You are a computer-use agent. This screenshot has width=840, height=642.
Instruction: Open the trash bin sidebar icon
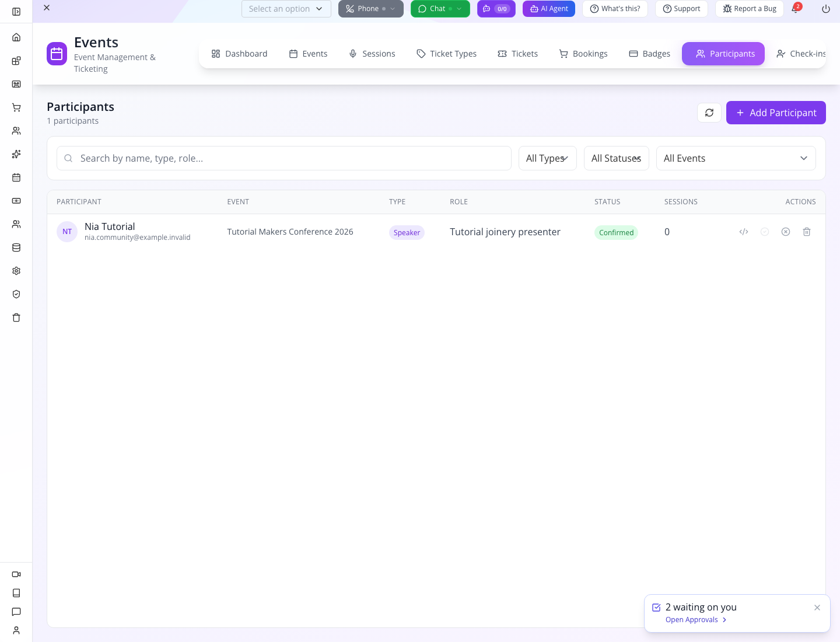coord(16,317)
